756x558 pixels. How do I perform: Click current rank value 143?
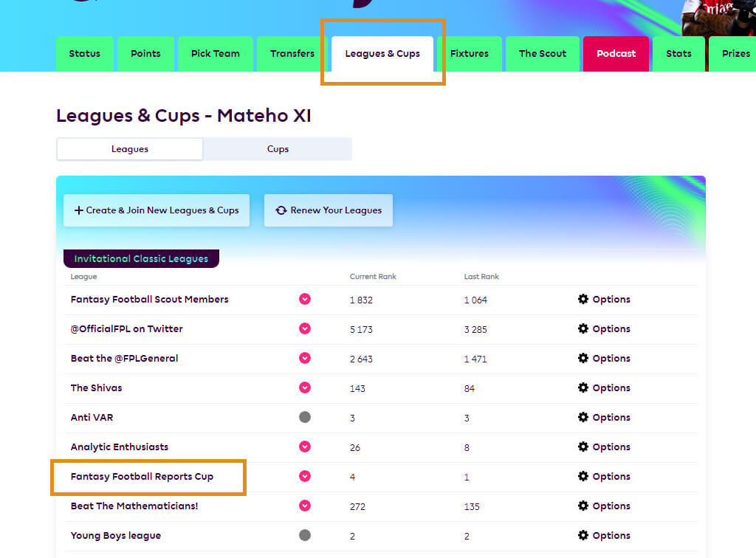[x=357, y=388]
